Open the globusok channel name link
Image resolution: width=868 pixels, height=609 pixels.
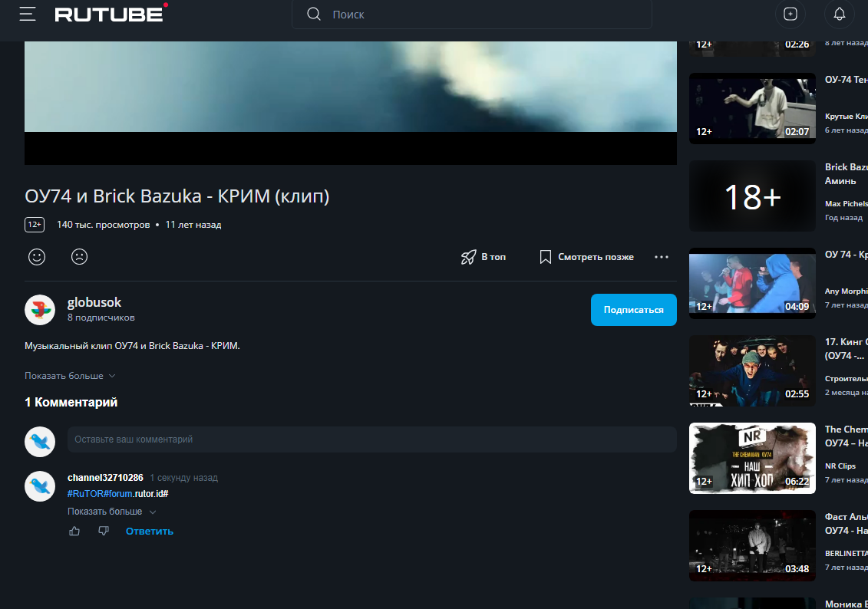point(94,302)
